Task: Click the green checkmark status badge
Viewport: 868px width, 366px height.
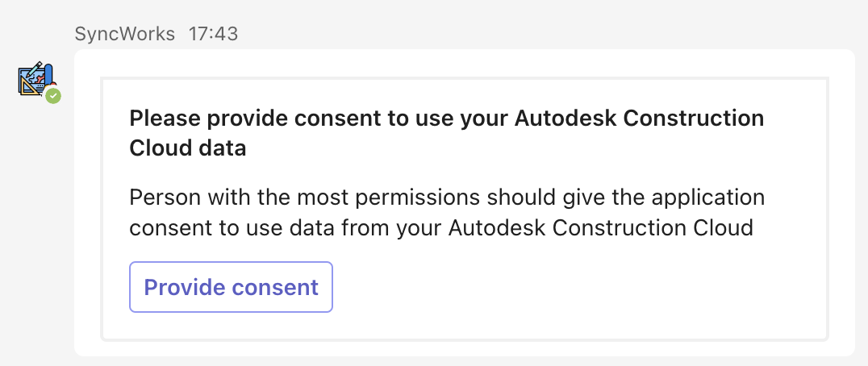Action: point(53,96)
